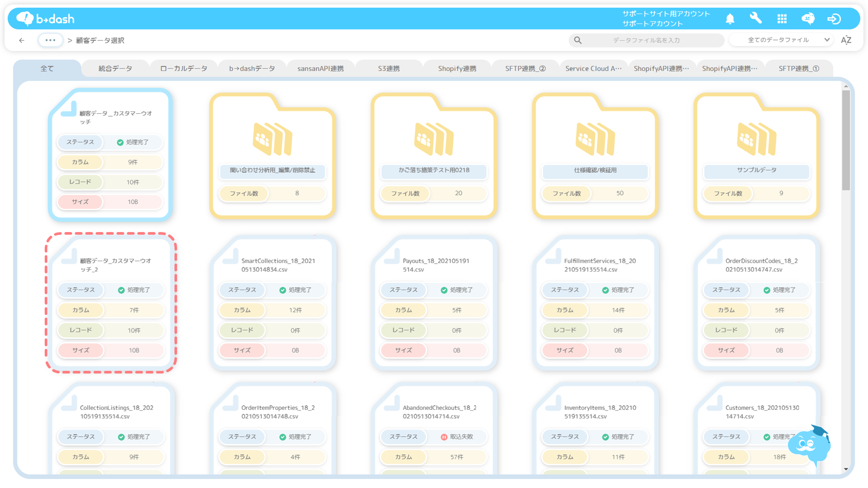Open the サンプルデータ folder
868x488 pixels.
[x=756, y=156]
